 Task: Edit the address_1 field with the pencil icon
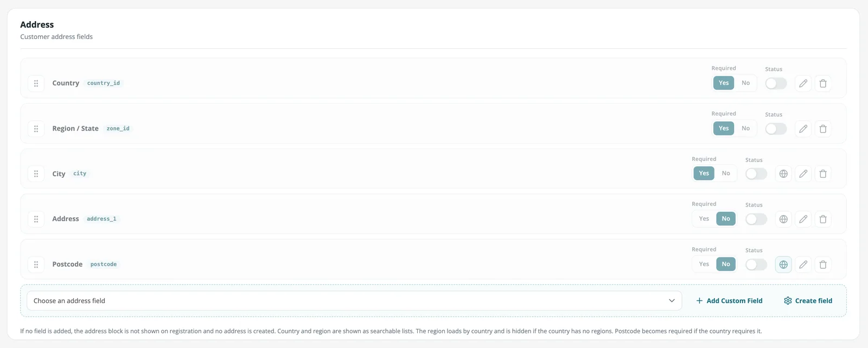pos(803,219)
